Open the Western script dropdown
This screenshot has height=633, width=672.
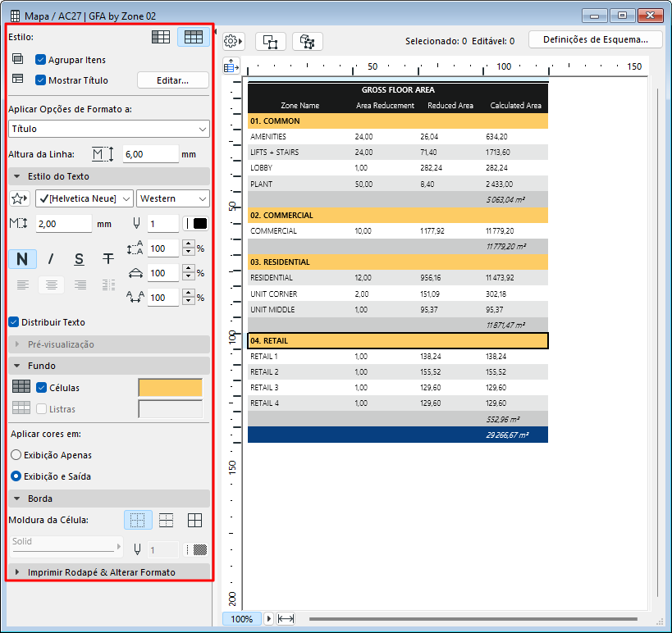pyautogui.click(x=172, y=198)
